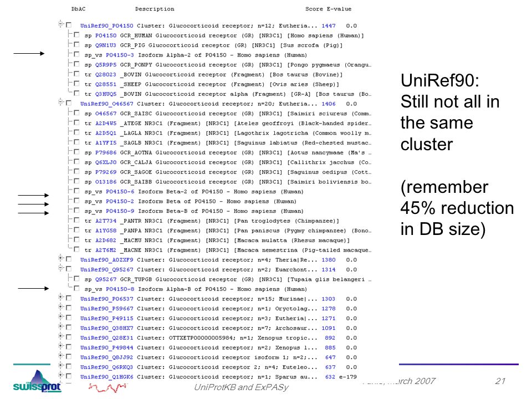Expand the UniRef90_P06537 cluster
This screenshot has height=399, width=532.
pyautogui.click(x=61, y=297)
